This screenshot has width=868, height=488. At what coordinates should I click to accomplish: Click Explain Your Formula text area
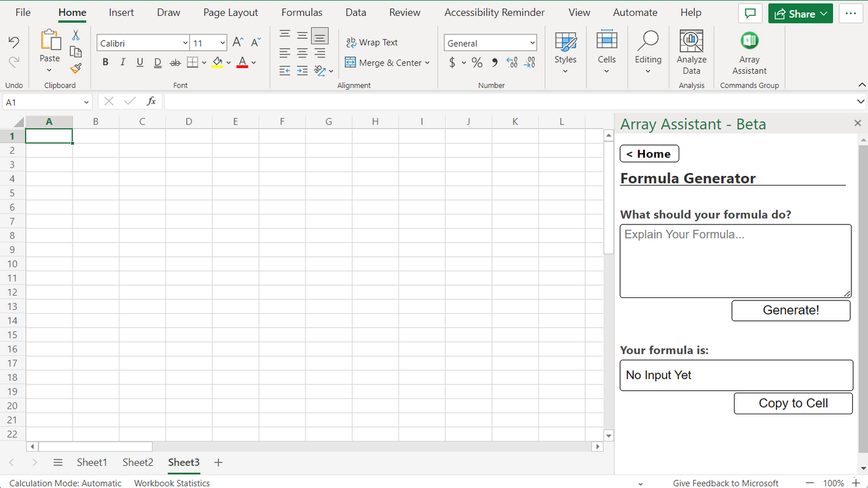click(736, 261)
